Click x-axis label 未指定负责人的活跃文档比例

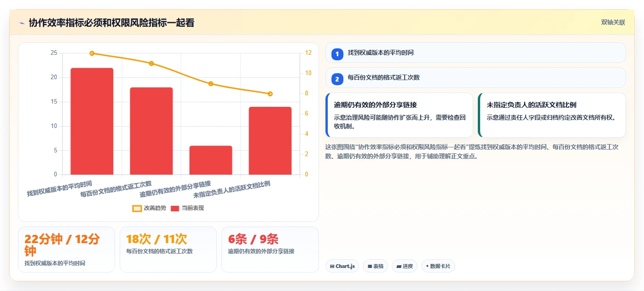pyautogui.click(x=232, y=189)
